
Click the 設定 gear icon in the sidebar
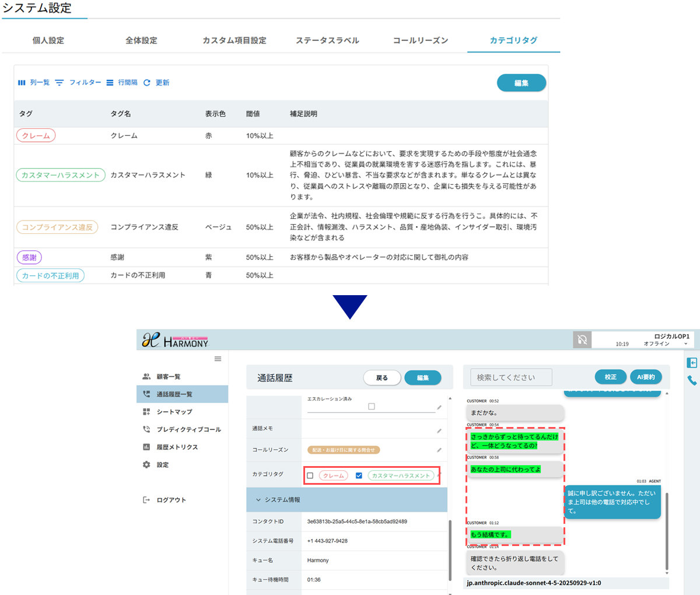pyautogui.click(x=146, y=465)
